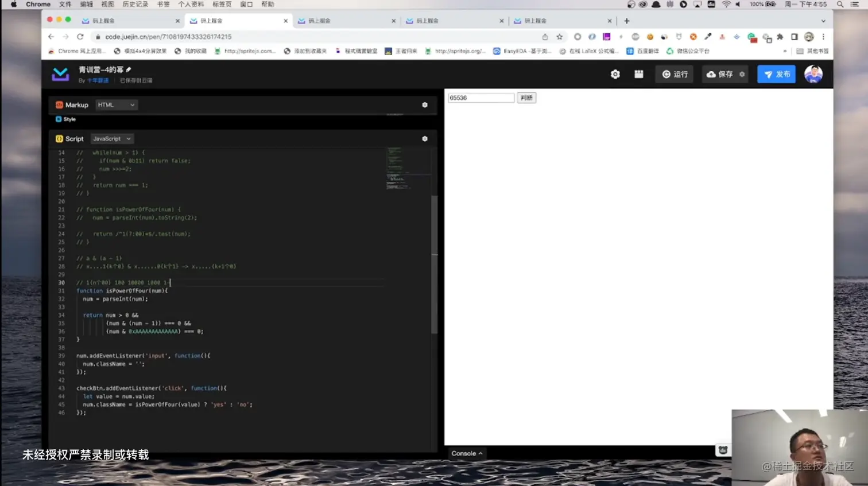Open Script panel settings gear

point(425,139)
